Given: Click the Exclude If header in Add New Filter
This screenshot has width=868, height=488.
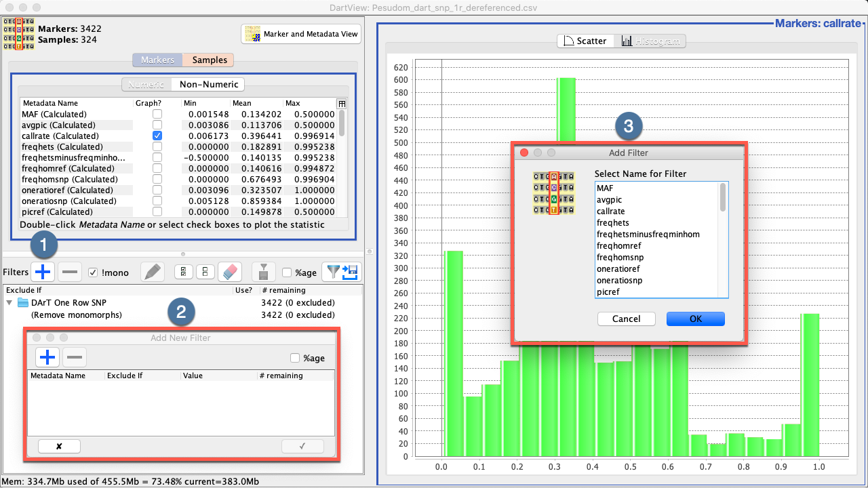Looking at the screenshot, I should click(142, 375).
